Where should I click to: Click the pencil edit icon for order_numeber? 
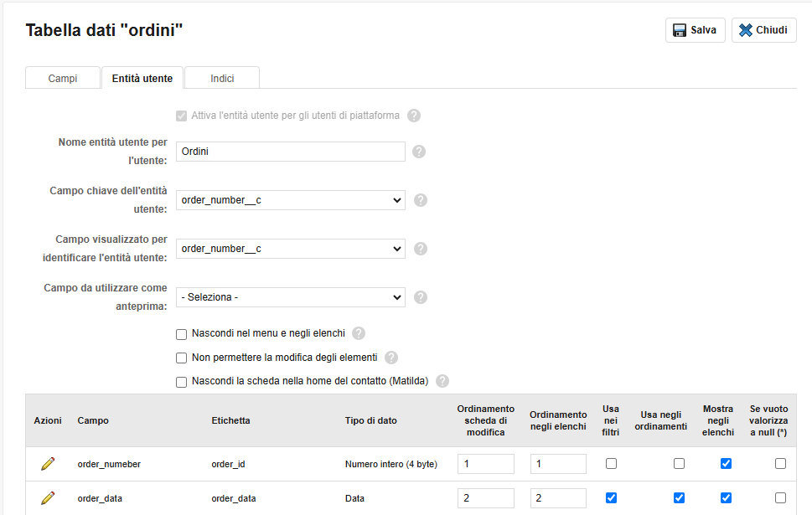[48, 463]
